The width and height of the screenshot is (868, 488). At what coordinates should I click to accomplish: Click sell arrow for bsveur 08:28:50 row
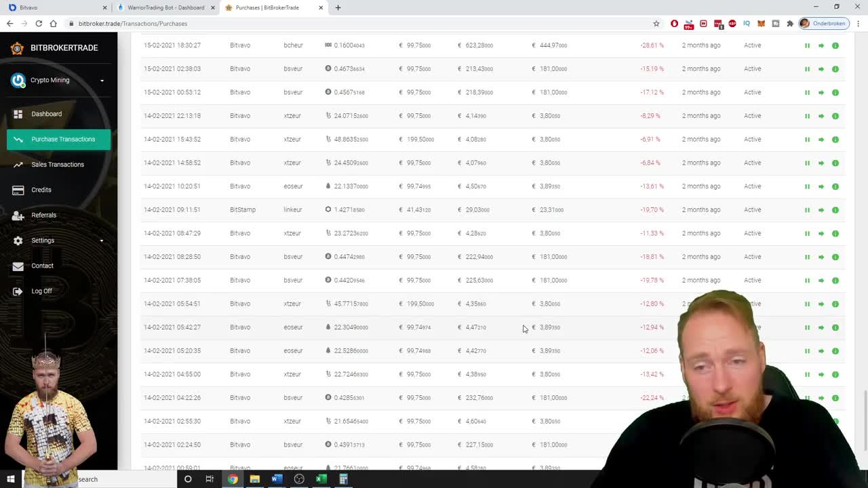pos(821,257)
